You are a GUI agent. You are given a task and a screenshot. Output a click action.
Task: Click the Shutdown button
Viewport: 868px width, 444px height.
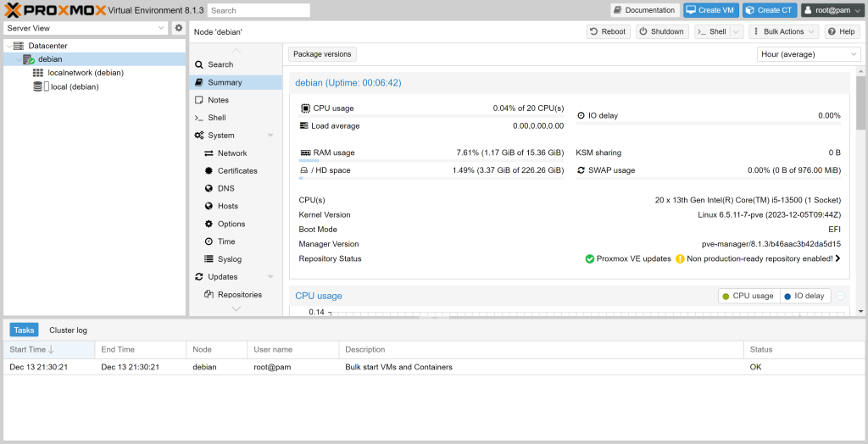point(662,31)
